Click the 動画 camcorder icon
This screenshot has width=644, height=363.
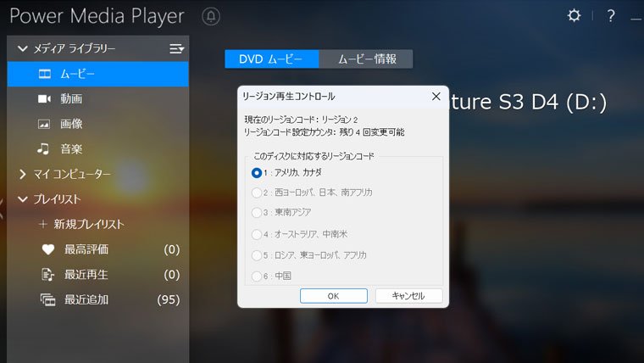[44, 99]
